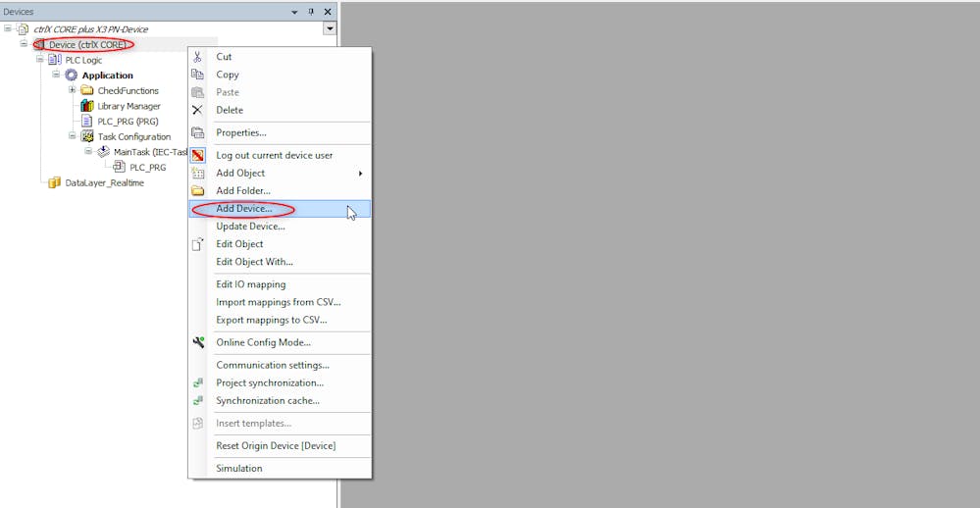Select PLC_PRG under MainTask
The width and height of the screenshot is (980, 508).
tap(147, 167)
